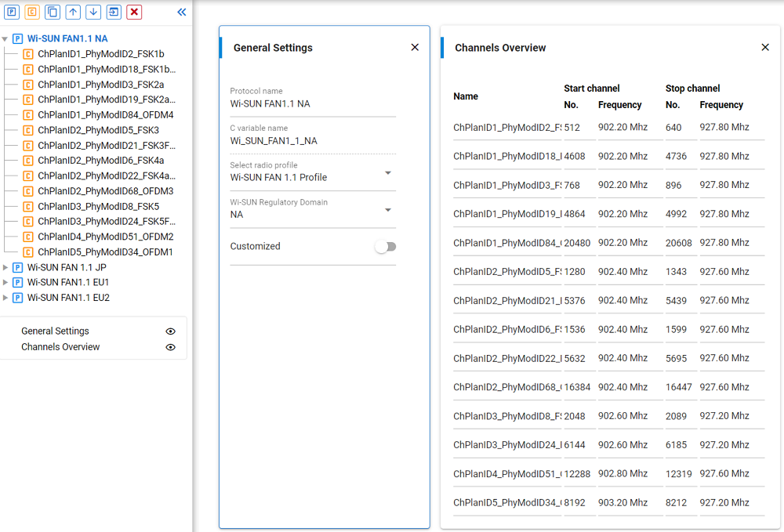This screenshot has width=784, height=532.
Task: Move selected item down with arrow icon
Action: (x=93, y=12)
